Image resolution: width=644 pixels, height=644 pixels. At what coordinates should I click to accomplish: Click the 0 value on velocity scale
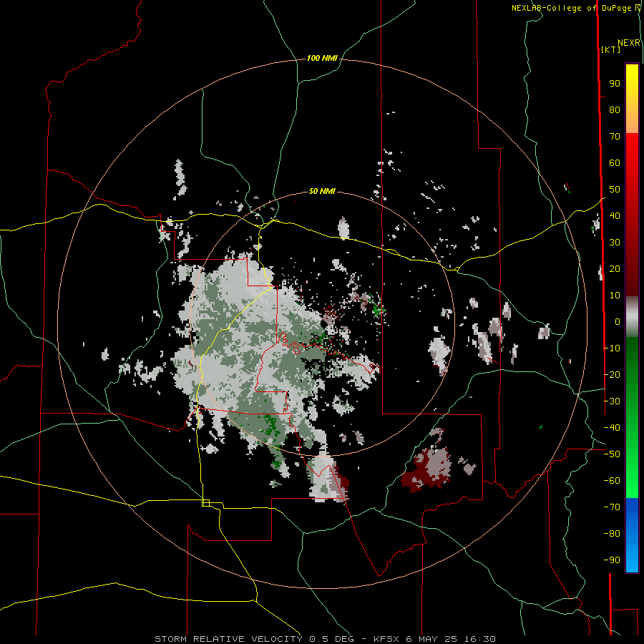tap(618, 322)
